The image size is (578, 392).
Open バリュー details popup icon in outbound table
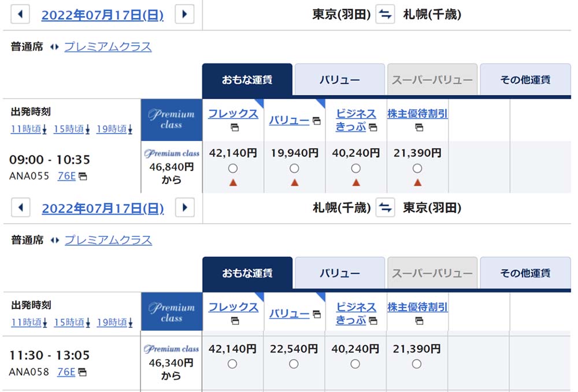point(317,121)
